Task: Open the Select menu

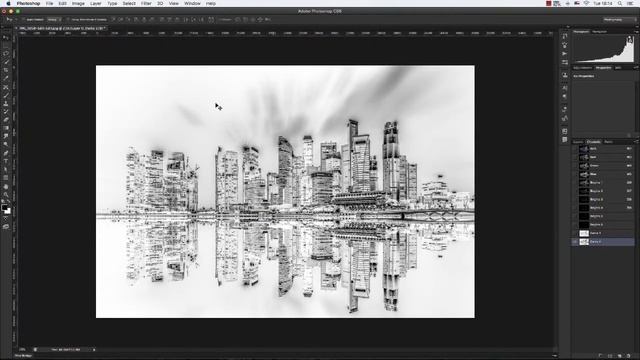Action: (129, 3)
